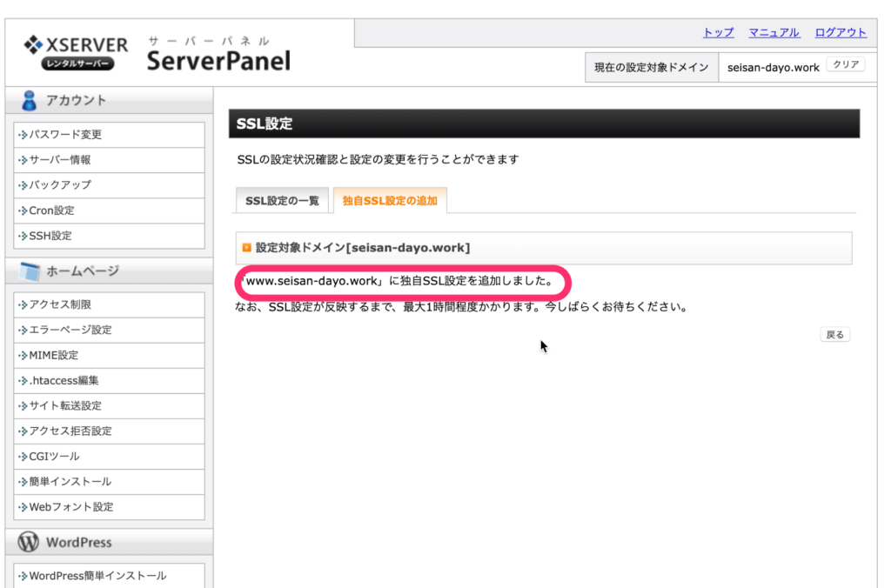This screenshot has height=588, width=891.
Task: Open the マニュアル link
Action: (x=774, y=32)
